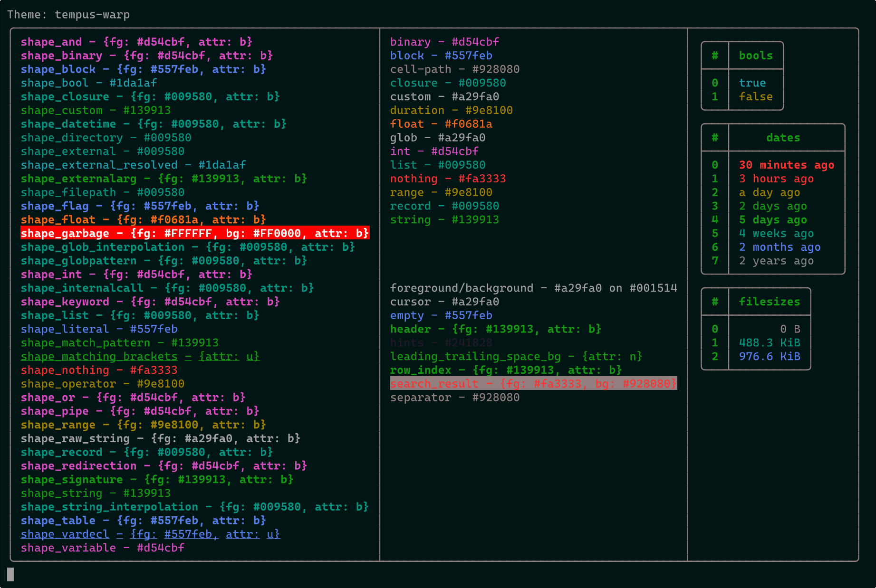
Task: Select '2 years ago' date cell
Action: pos(776,261)
